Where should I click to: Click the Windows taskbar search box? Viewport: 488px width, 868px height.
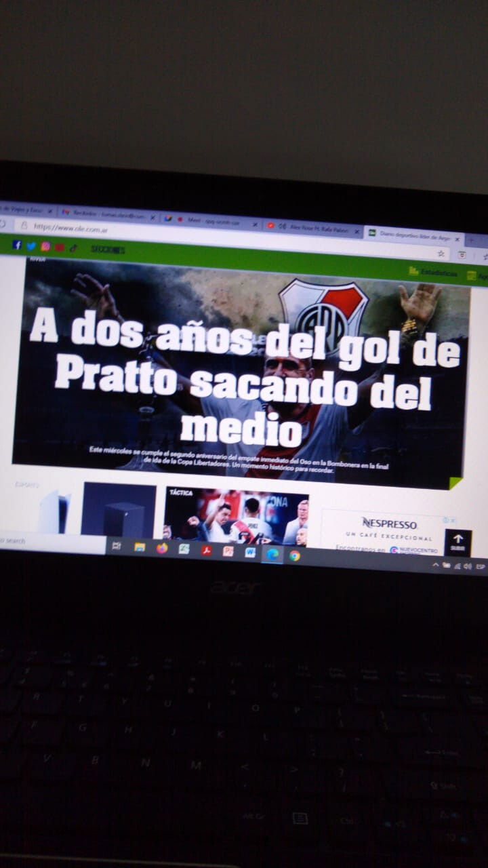point(52,542)
